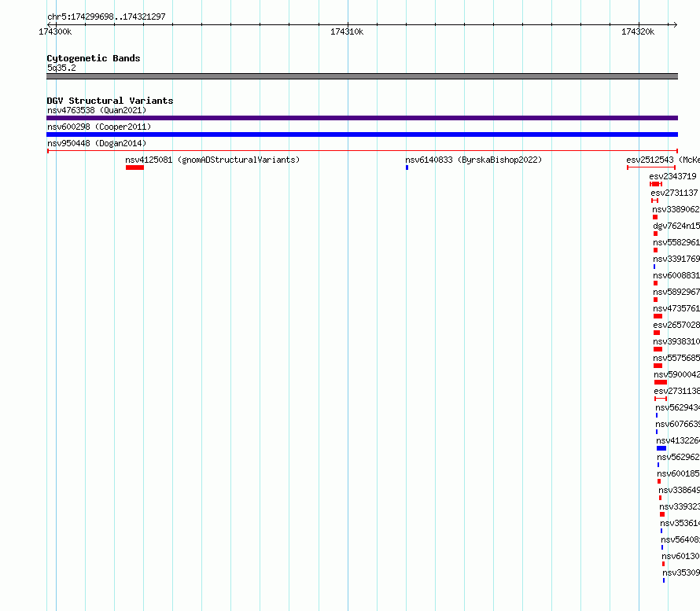Viewport: 700px width, 611px height.
Task: Click the nsv6008831 variant label
Action: [x=676, y=275]
